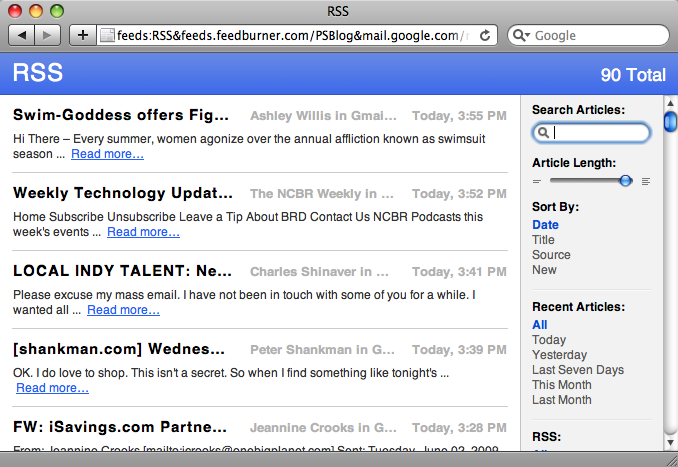Click Jeannine Crooks in G... source
The image size is (678, 467).
pos(323,428)
